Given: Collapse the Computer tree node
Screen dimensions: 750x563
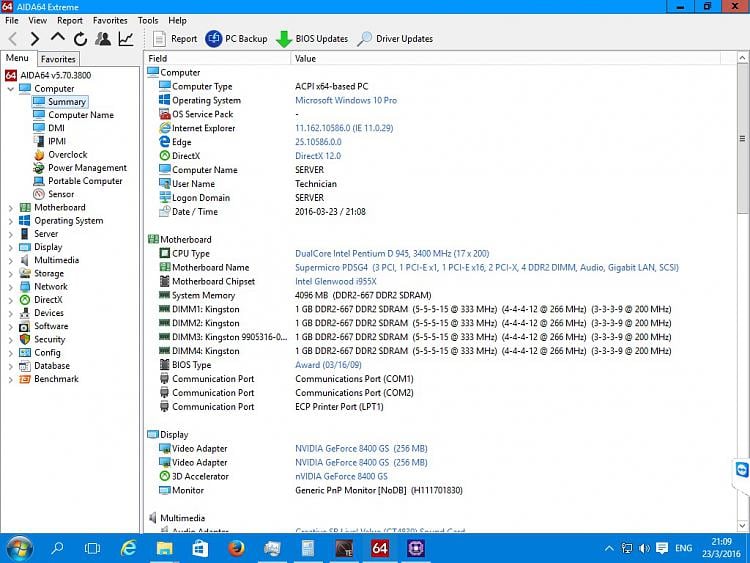Looking at the screenshot, I should (x=11, y=89).
